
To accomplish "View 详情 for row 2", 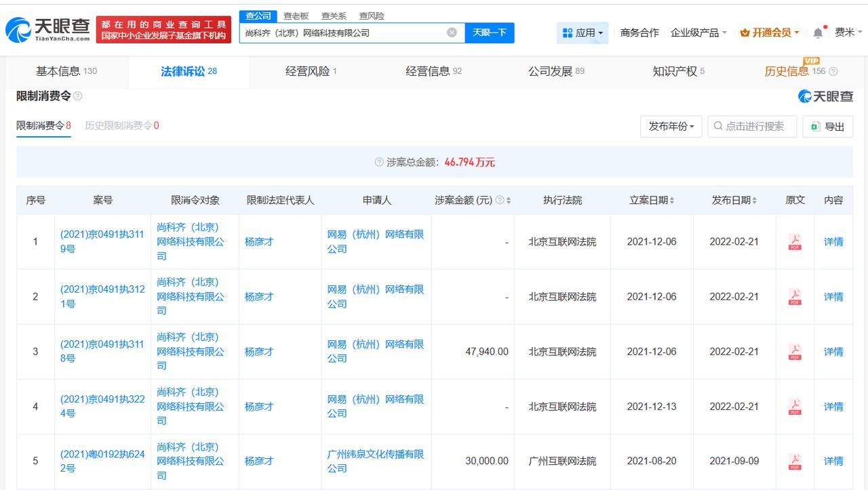I will [x=833, y=296].
